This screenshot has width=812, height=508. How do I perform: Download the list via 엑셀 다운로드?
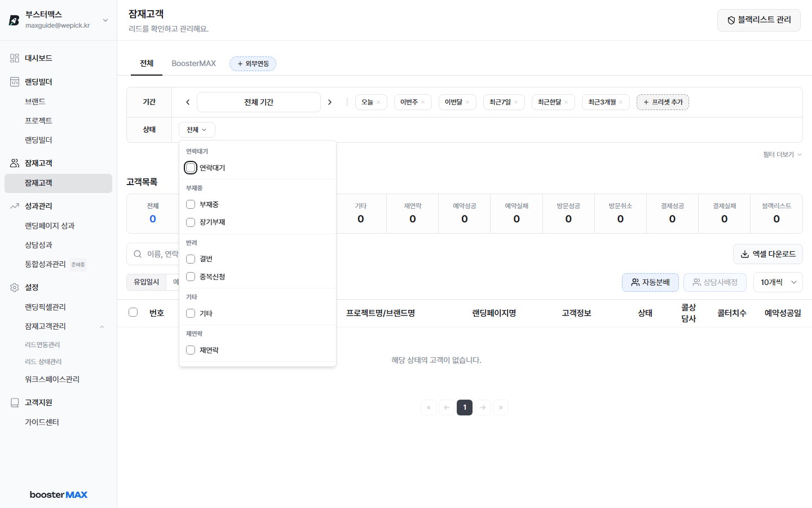768,254
